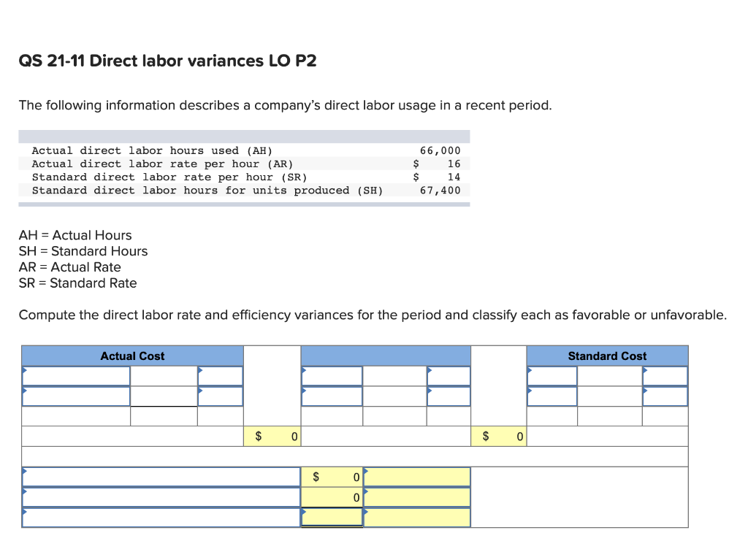This screenshot has height=560, width=748.
Task: Click the Standard Cost column header
Action: [x=607, y=356]
